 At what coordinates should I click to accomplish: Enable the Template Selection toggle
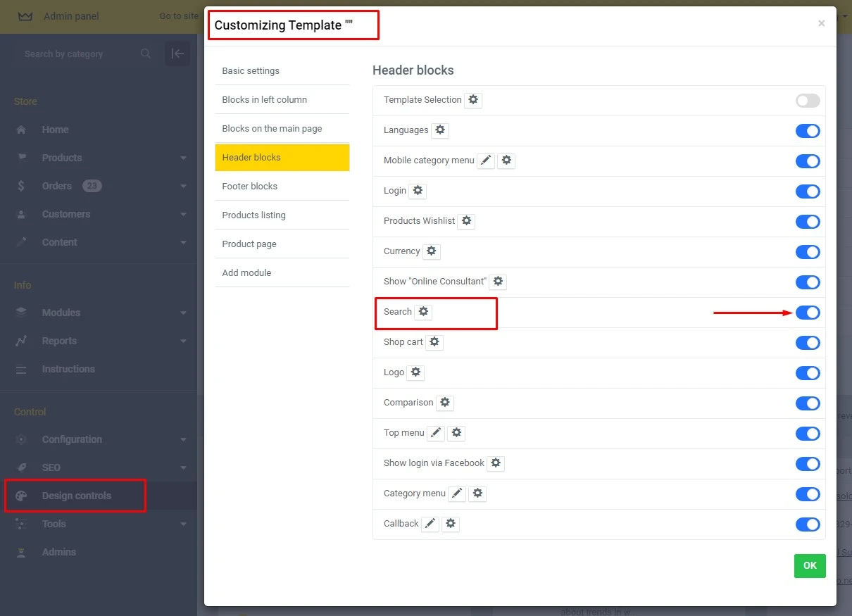click(x=808, y=101)
